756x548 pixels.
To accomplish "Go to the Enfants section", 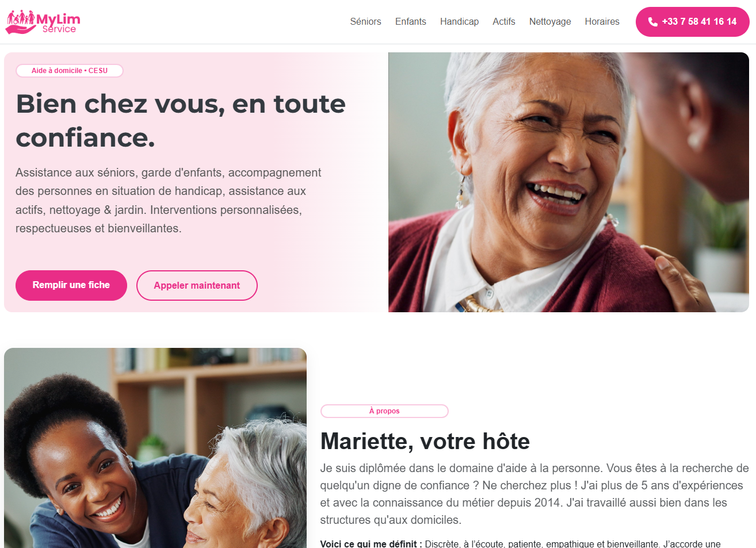I will coord(410,21).
